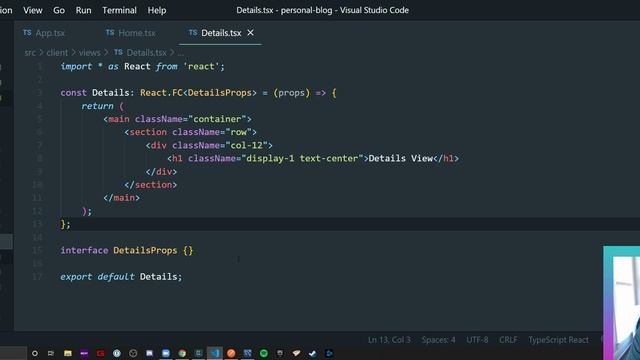
Task: Open File Explorer from the taskbar
Action: (x=68, y=353)
